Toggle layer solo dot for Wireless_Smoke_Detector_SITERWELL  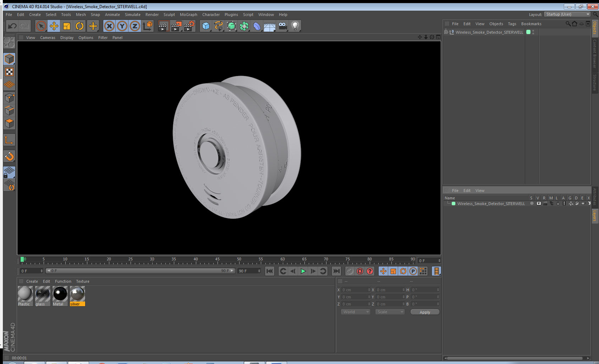point(532,203)
